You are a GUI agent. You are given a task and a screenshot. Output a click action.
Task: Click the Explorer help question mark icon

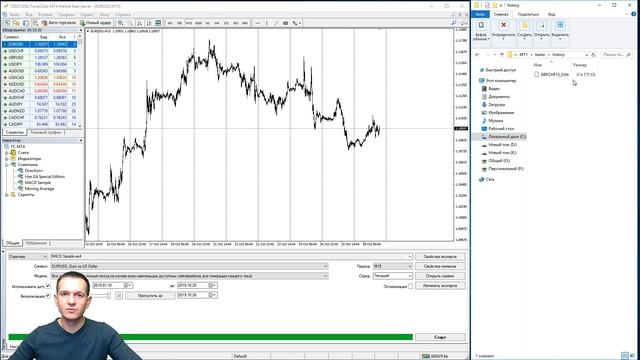coord(633,14)
